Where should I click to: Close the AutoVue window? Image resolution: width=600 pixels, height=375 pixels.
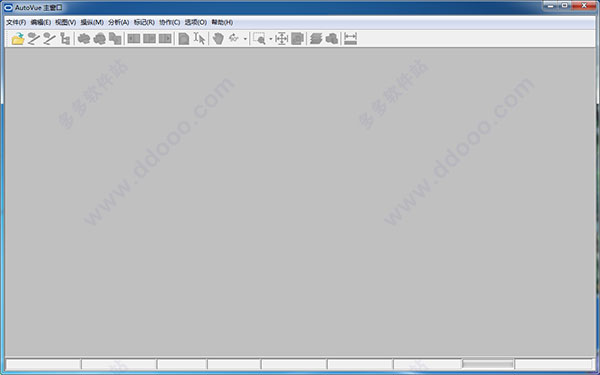click(x=584, y=6)
